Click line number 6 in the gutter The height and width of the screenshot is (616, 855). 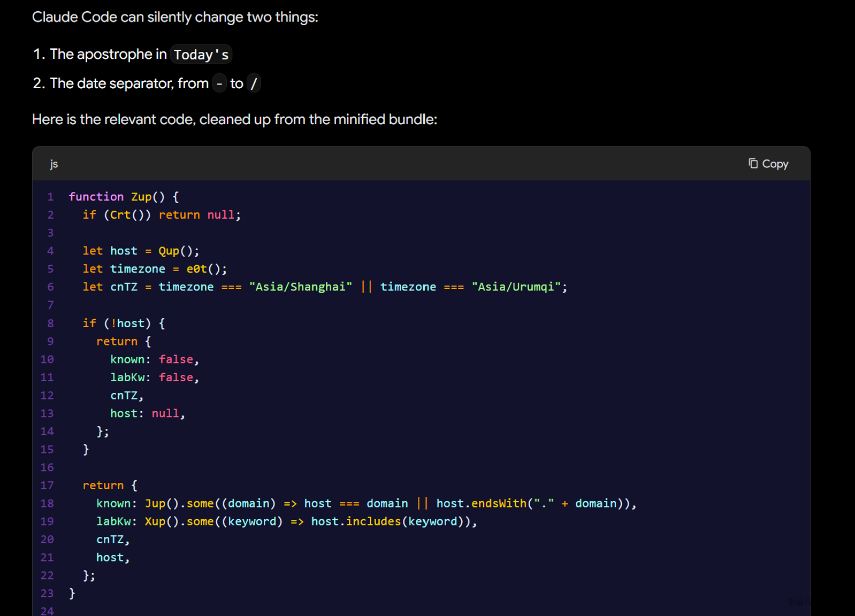[x=50, y=287]
